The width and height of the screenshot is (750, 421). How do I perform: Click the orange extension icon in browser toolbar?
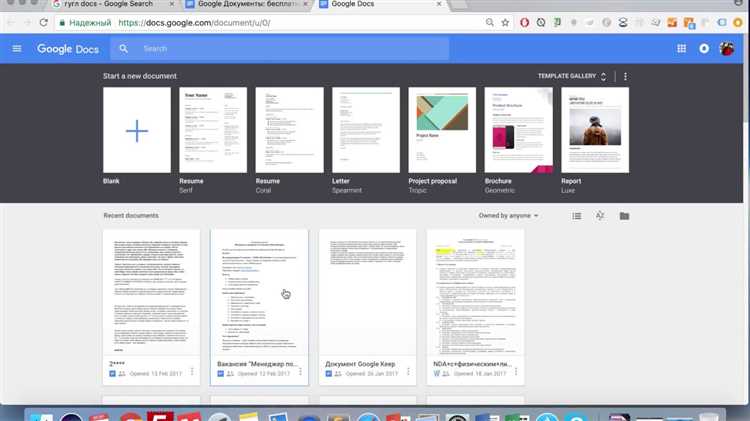click(672, 22)
